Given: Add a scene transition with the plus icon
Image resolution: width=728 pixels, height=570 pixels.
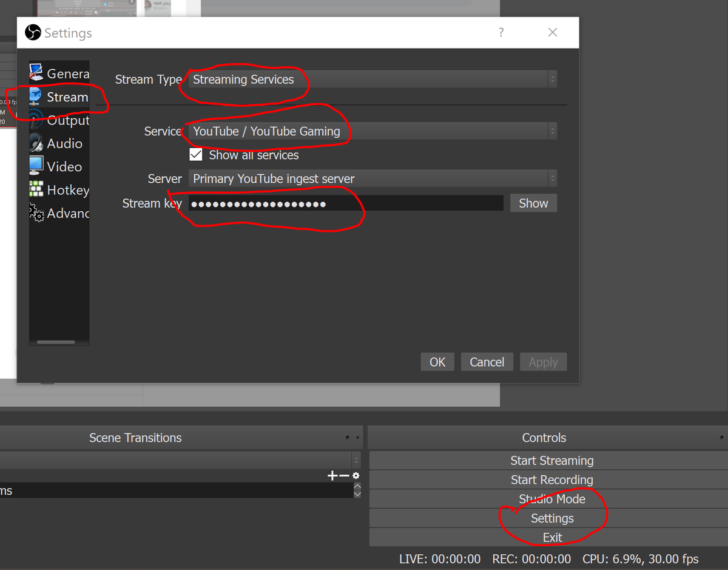Looking at the screenshot, I should pyautogui.click(x=332, y=476).
